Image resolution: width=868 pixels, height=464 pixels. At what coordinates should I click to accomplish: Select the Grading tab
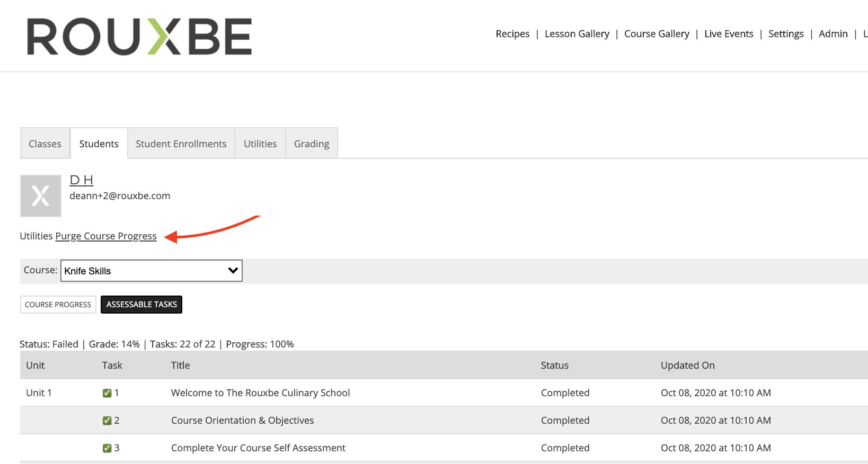point(312,144)
